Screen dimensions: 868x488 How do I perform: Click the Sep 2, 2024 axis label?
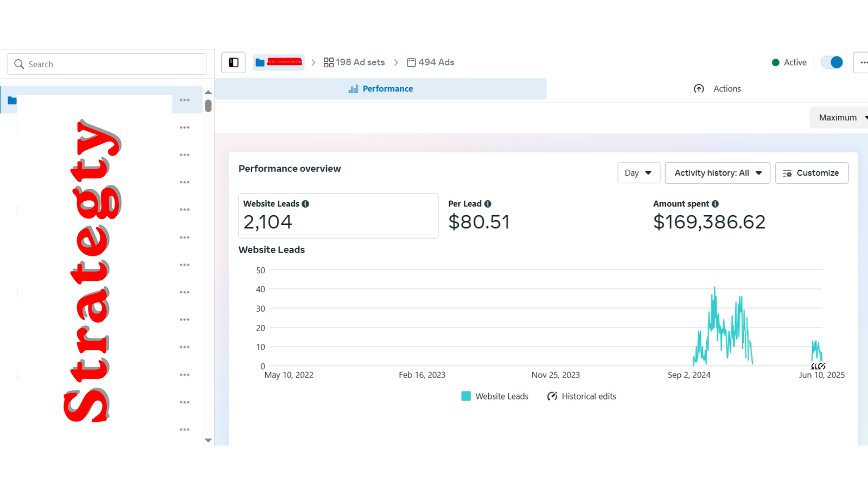pos(689,375)
